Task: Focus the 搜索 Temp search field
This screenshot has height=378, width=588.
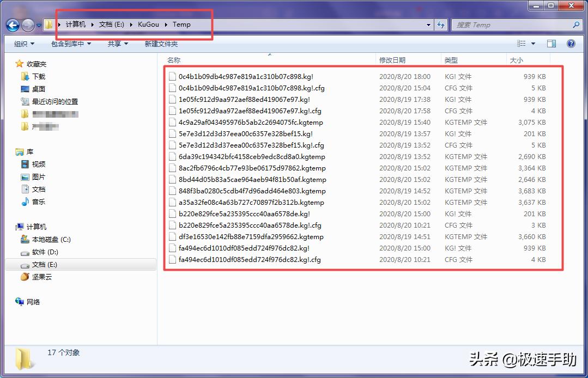Action: click(512, 25)
